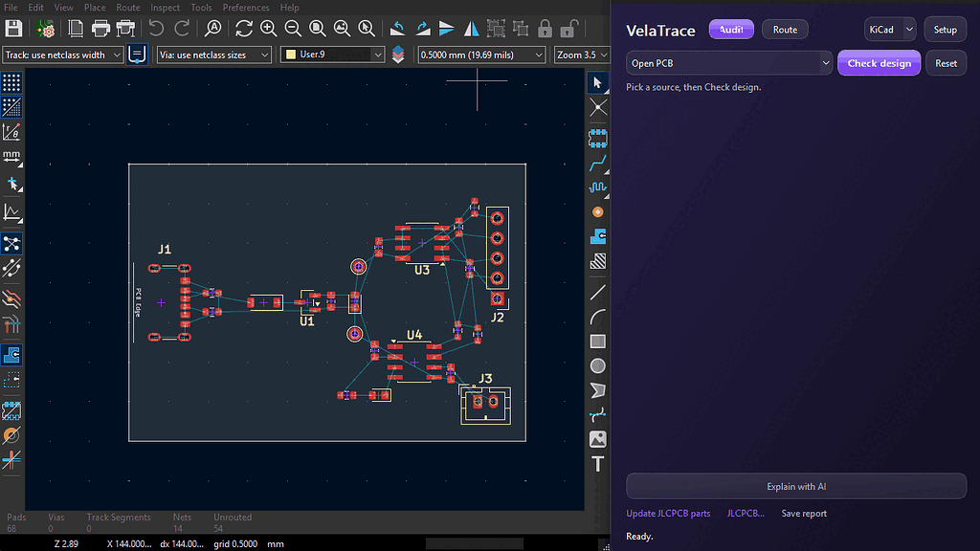Rotate selection clockwise
The image size is (980, 551).
click(x=422, y=29)
